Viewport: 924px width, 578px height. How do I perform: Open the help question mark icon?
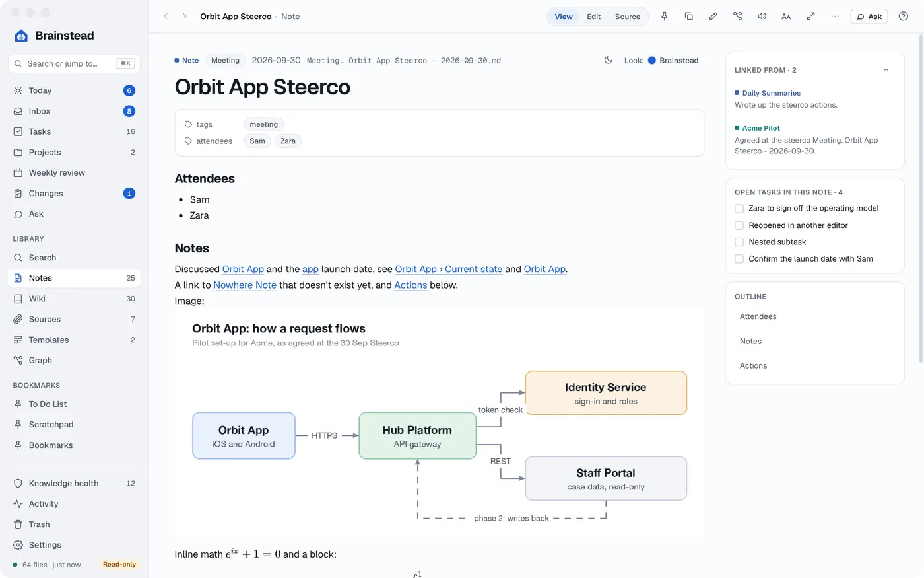904,17
